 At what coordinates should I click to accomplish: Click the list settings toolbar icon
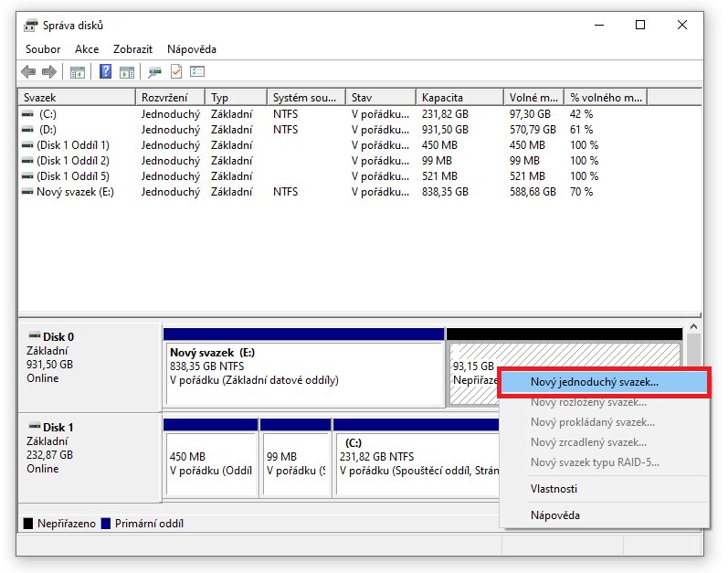pos(197,71)
